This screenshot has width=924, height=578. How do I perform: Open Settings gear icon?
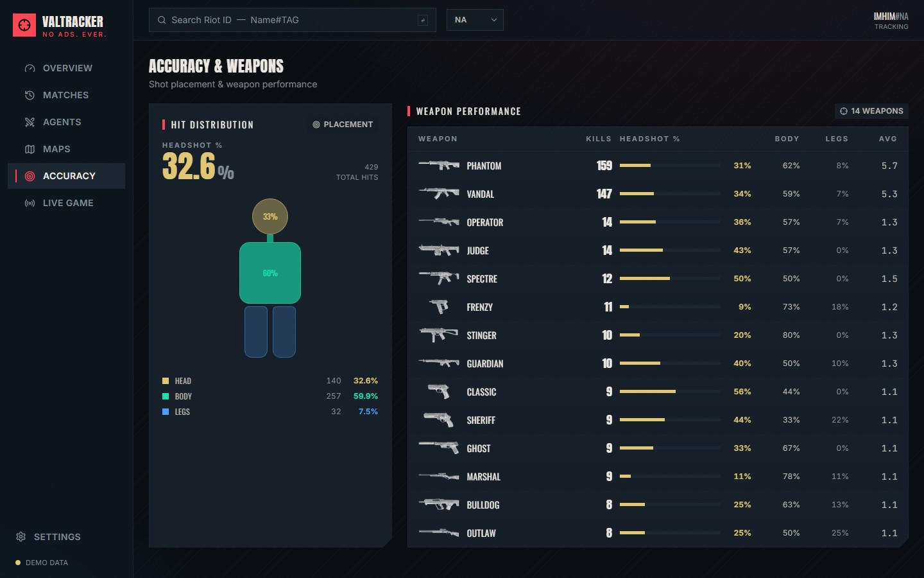point(21,536)
